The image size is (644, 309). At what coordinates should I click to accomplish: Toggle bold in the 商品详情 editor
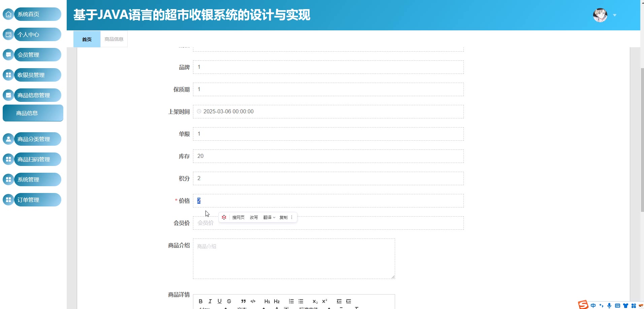[200, 301]
